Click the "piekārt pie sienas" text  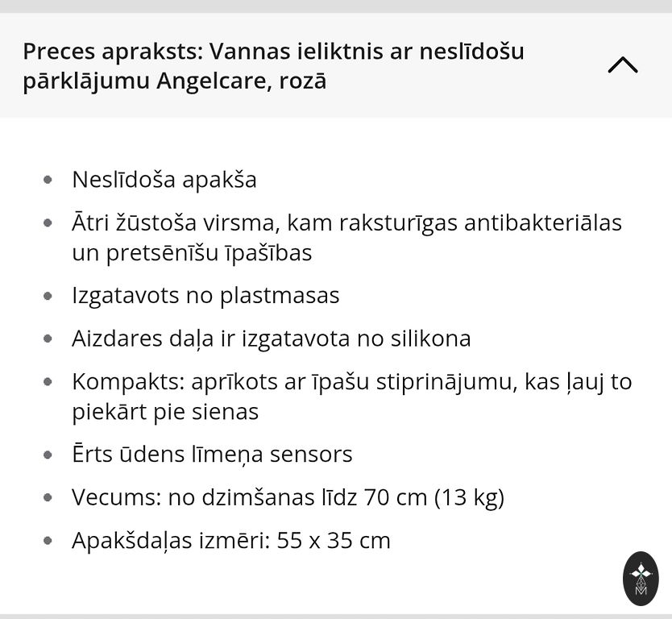point(165,412)
